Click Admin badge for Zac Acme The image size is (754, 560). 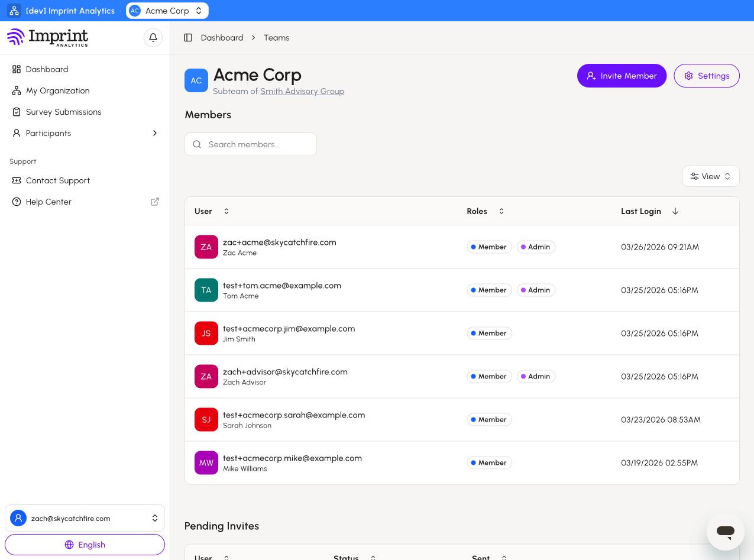pos(536,247)
